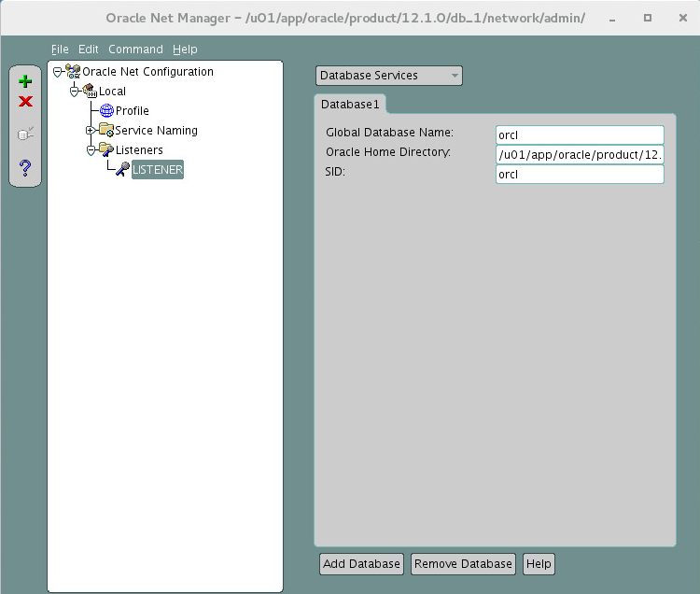Select the Profile tree item label
This screenshot has width=700, height=594.
tap(133, 111)
